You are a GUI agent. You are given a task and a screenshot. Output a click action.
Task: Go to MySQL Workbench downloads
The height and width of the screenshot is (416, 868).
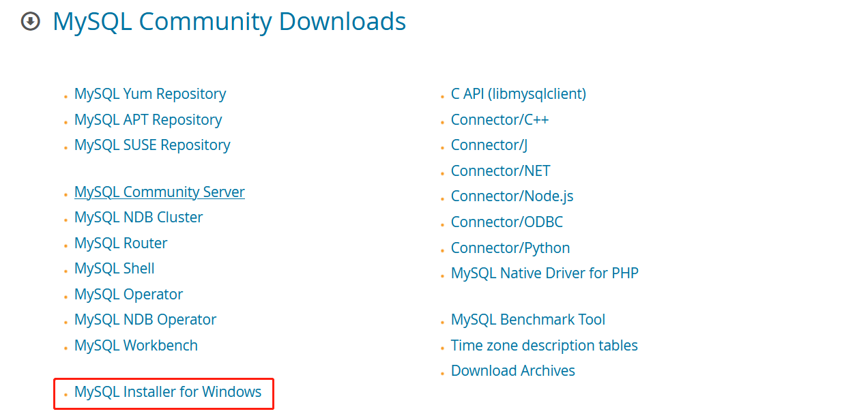[x=136, y=346]
